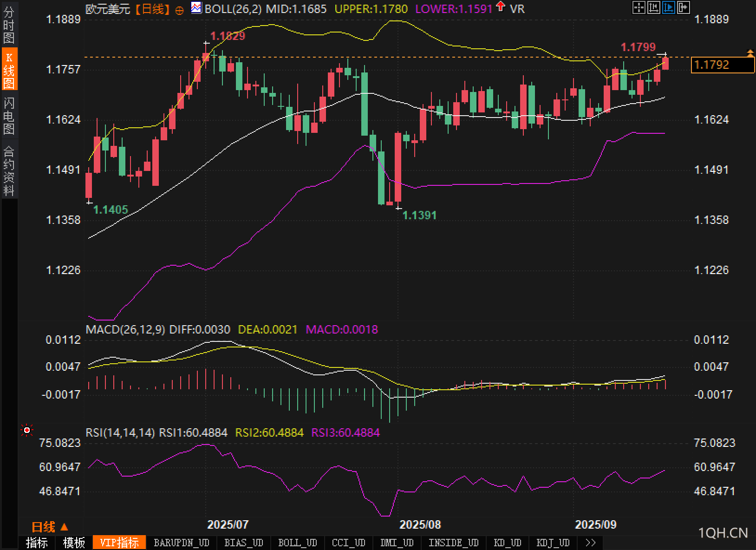The image size is (756, 550).
Task: Click the 2025/07 date marker
Action: pos(228,524)
